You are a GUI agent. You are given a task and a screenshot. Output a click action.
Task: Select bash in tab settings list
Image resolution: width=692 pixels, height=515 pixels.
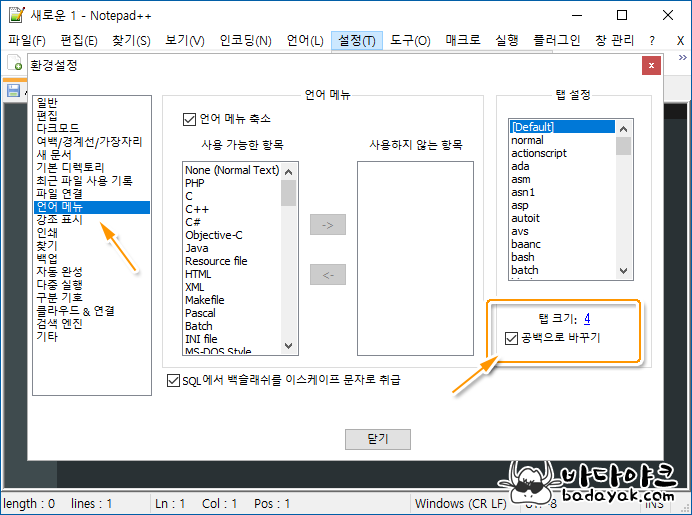562,257
